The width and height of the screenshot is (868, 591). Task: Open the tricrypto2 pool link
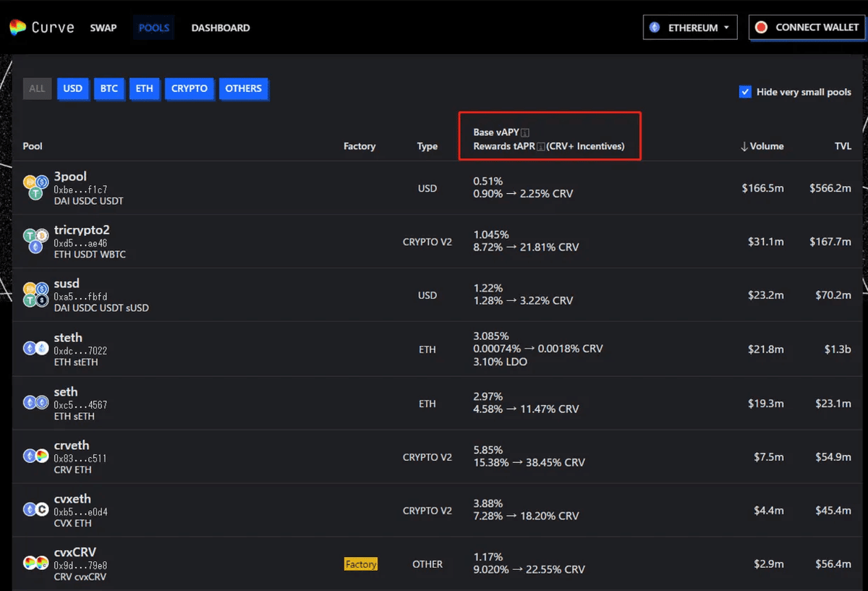coord(82,230)
